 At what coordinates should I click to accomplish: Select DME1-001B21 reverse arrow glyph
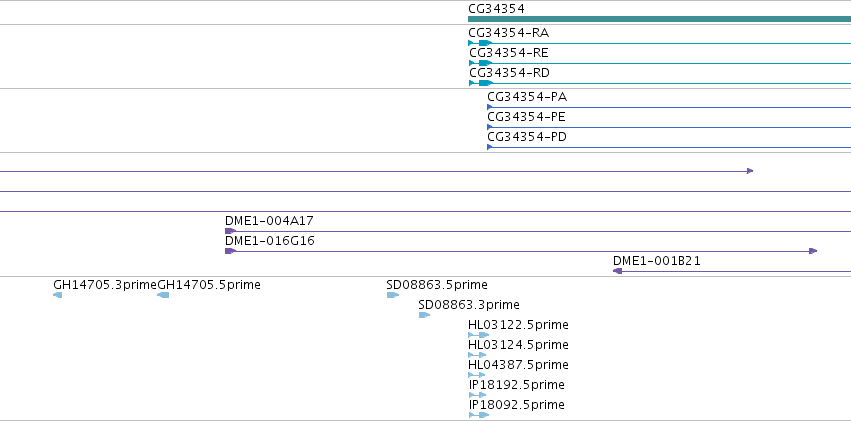(617, 271)
